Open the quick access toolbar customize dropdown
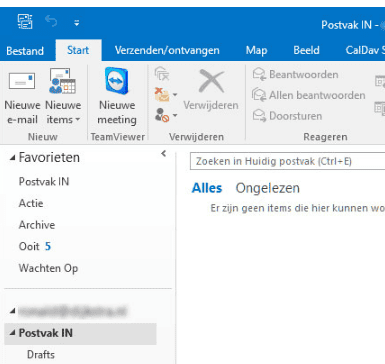This screenshot has width=385, height=364. tap(77, 23)
